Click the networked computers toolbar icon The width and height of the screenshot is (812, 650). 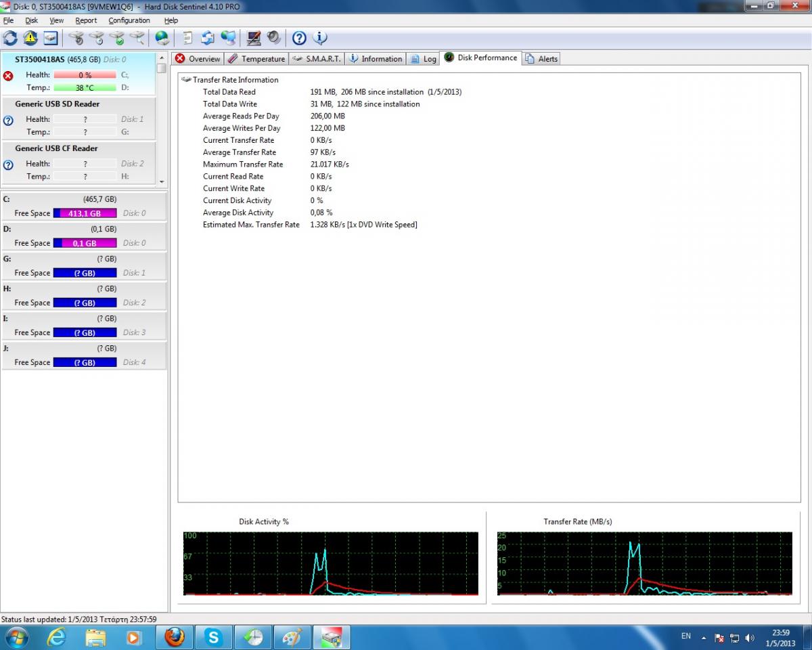(x=229, y=38)
